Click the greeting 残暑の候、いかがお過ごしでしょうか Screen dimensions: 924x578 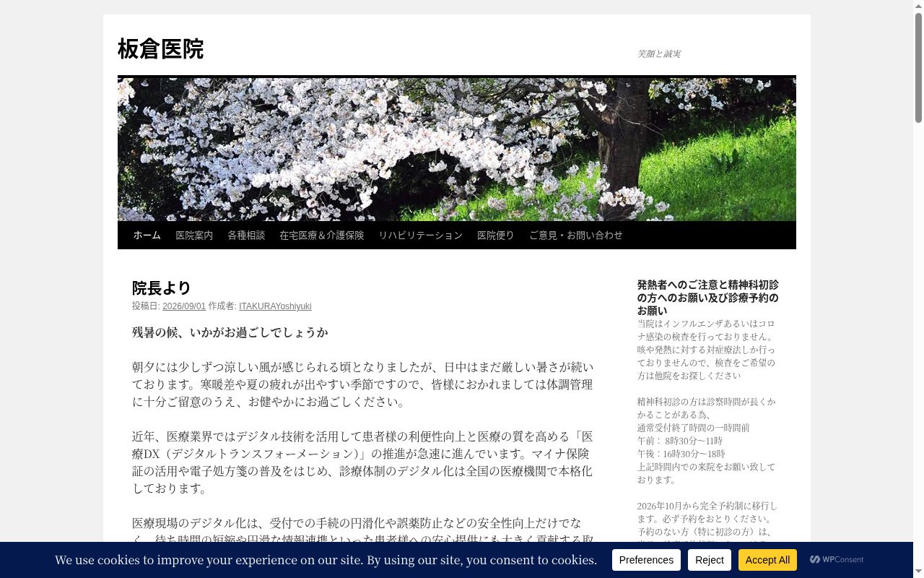click(230, 332)
